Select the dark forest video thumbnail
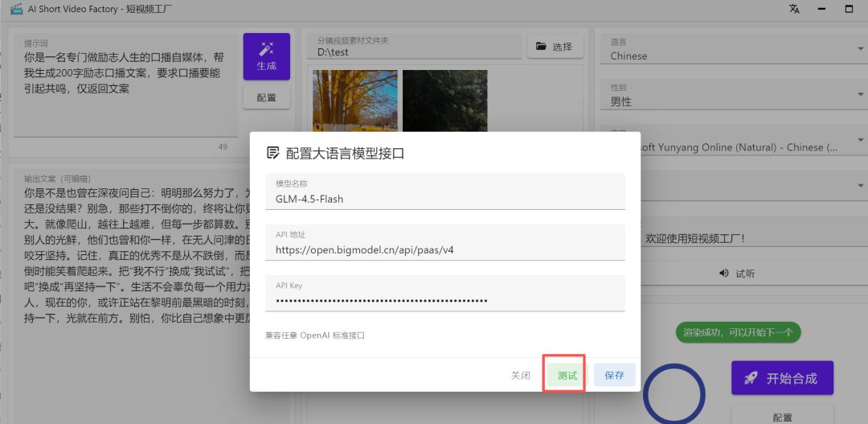868x424 pixels. click(445, 101)
